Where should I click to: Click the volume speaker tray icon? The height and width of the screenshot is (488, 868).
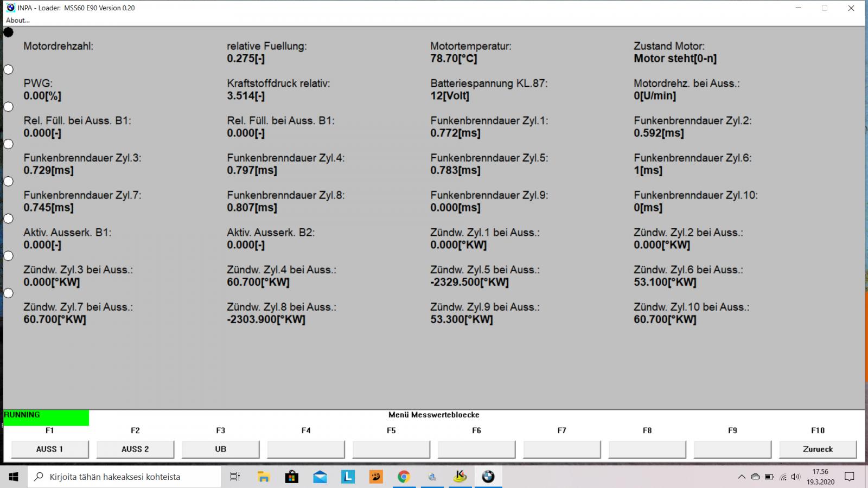(795, 477)
